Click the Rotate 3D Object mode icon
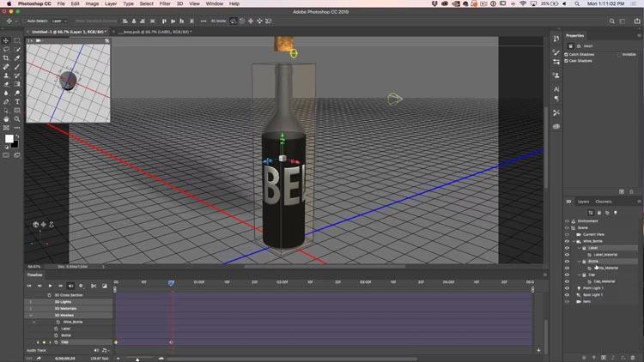 click(x=234, y=21)
